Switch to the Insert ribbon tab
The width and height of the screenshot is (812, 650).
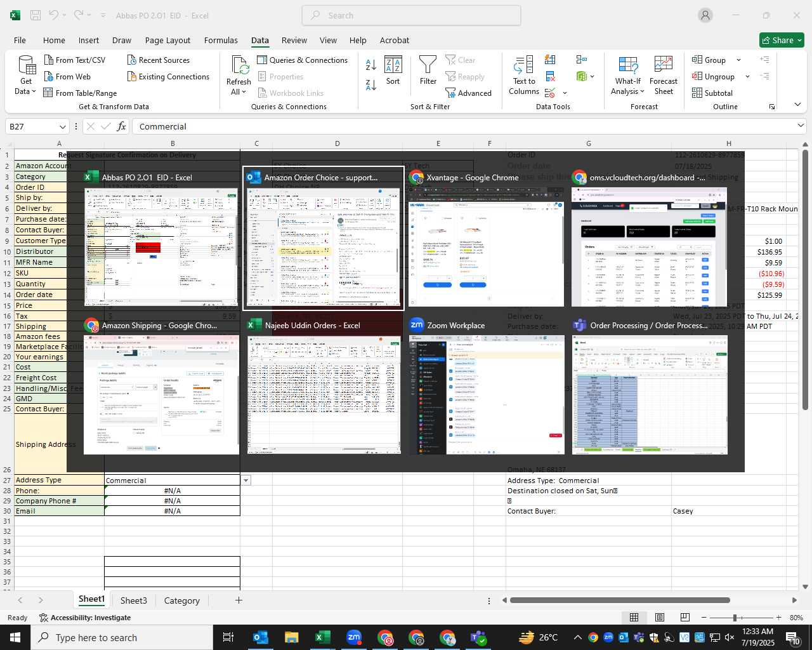pyautogui.click(x=89, y=40)
